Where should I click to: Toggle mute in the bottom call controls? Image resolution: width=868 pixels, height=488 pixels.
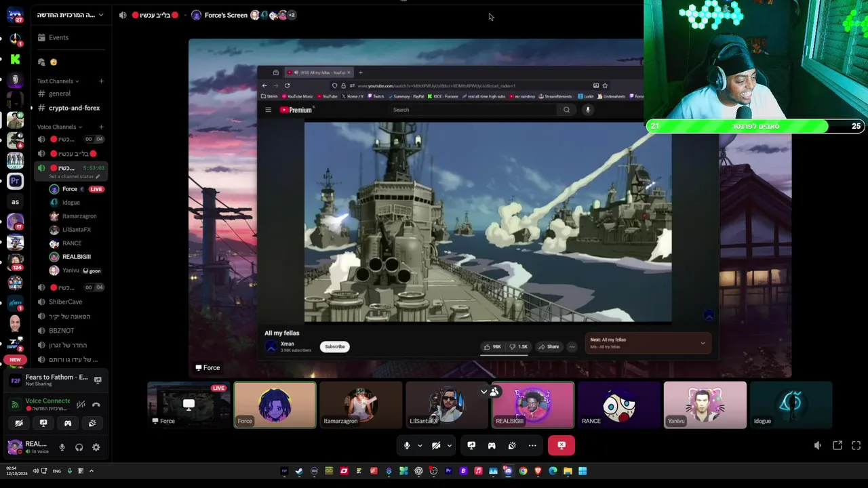tap(407, 445)
